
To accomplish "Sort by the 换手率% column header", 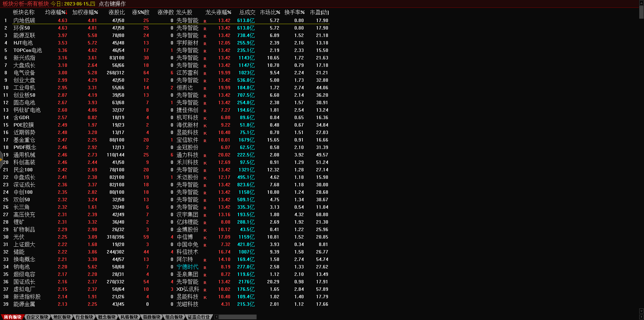I will (294, 12).
